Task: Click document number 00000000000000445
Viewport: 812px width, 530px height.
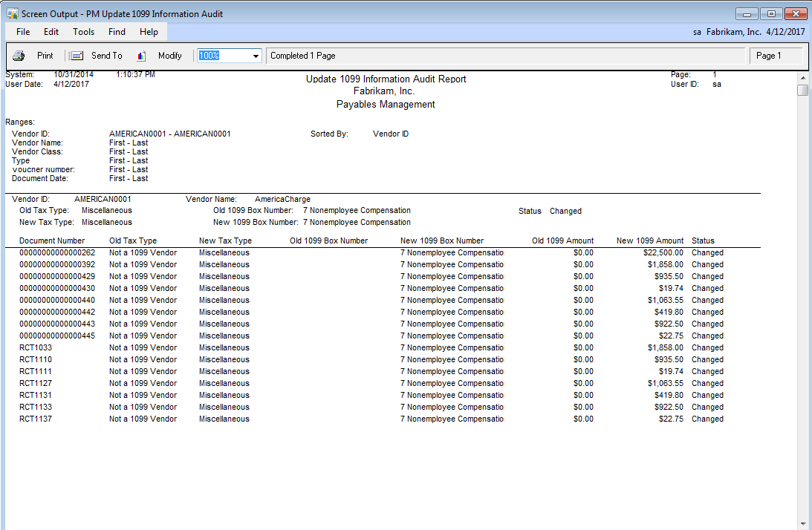Action: [x=57, y=336]
